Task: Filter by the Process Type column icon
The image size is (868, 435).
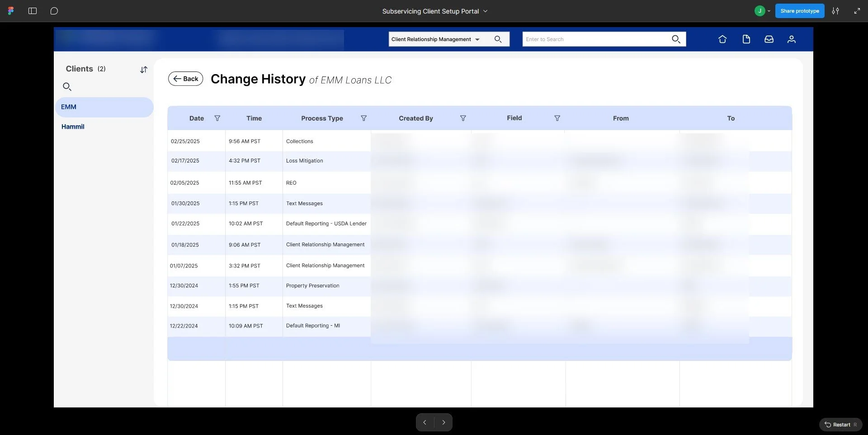Action: (x=363, y=118)
